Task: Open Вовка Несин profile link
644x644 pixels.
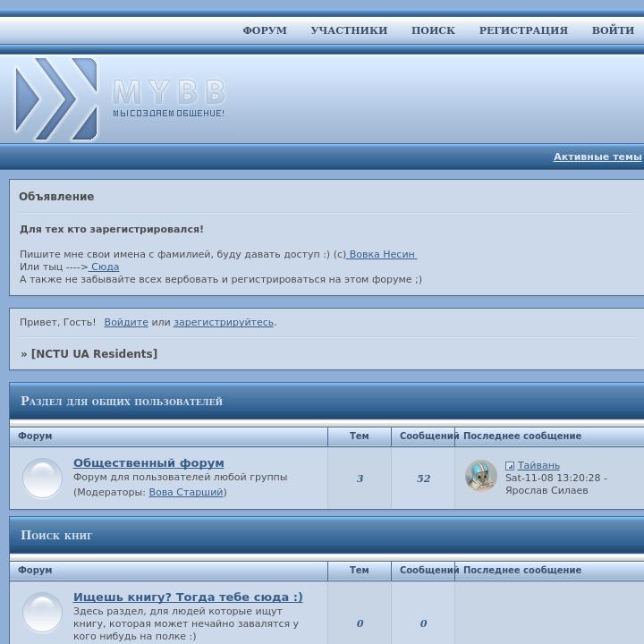Action: 382,254
